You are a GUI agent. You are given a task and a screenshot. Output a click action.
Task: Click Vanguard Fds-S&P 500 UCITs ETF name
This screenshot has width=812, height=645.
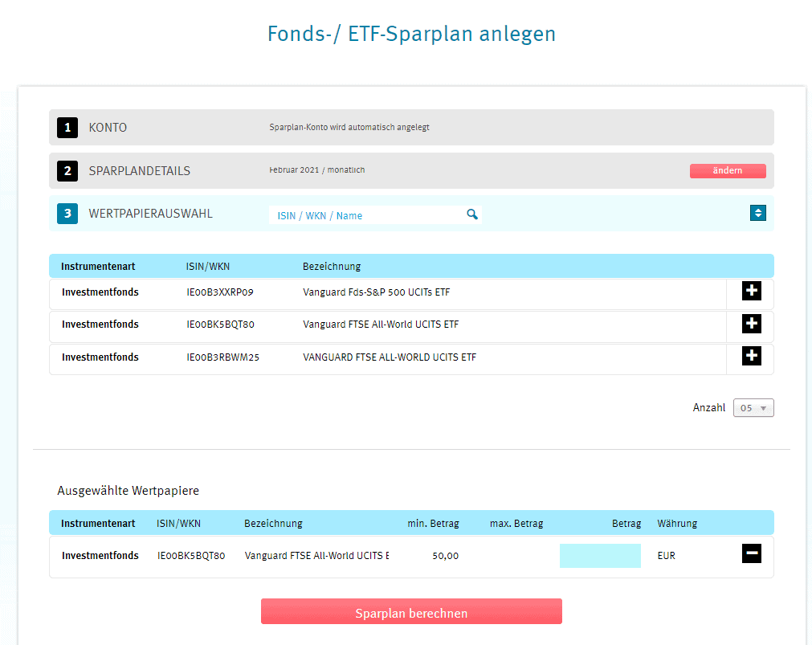(377, 292)
